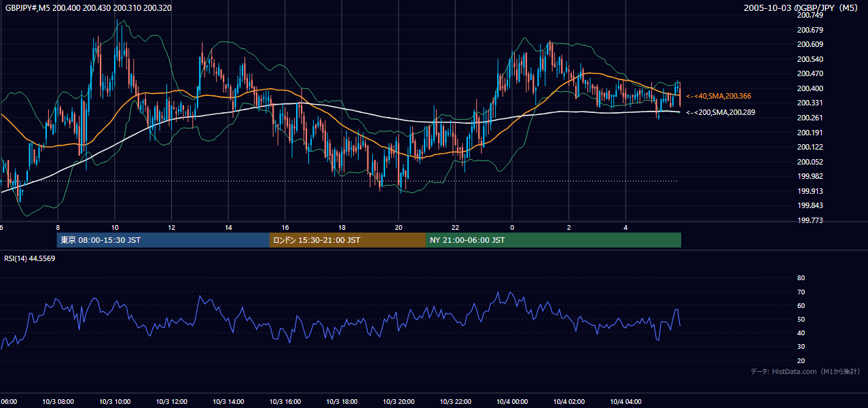This screenshot has height=408, width=868.
Task: Click price axis value 200.470
Action: (x=810, y=74)
